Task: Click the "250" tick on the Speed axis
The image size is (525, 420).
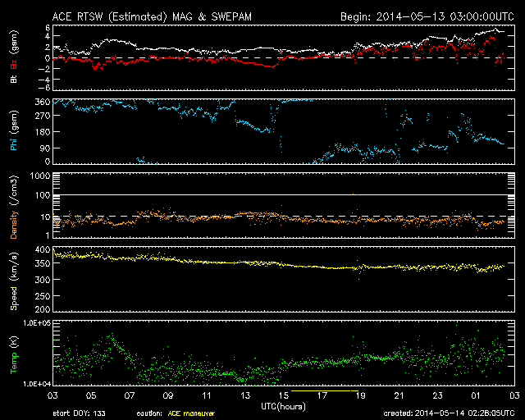Action: [x=43, y=296]
